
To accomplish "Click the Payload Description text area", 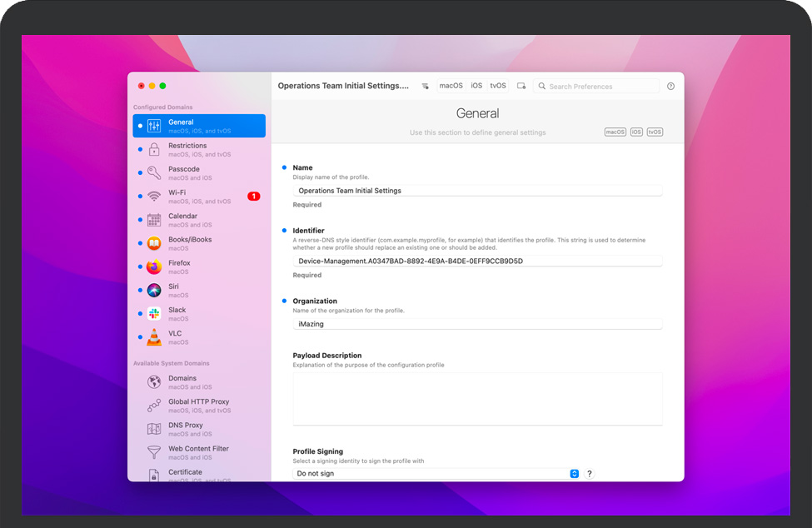I will tap(477, 398).
